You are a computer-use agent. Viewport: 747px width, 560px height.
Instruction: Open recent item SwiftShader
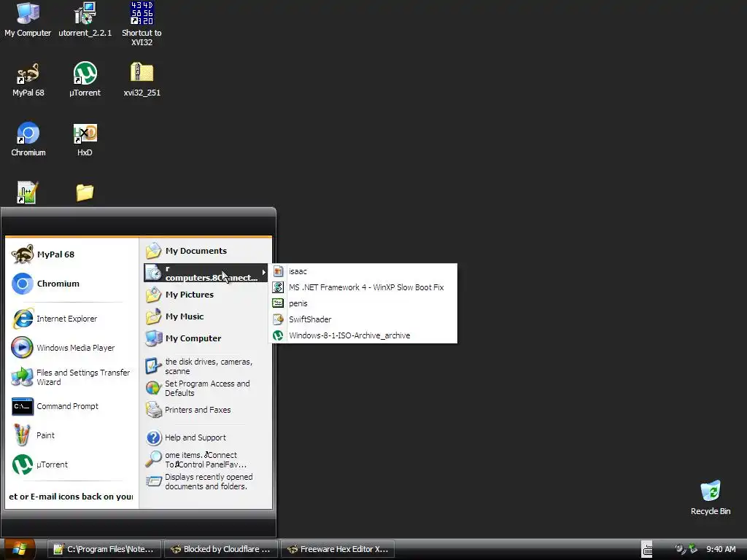click(x=363, y=319)
